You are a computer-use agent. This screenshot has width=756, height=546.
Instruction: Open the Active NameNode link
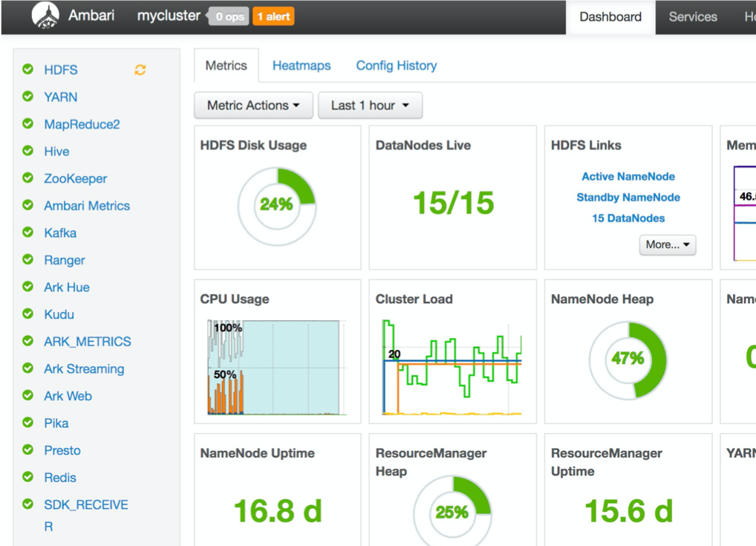[x=628, y=177]
